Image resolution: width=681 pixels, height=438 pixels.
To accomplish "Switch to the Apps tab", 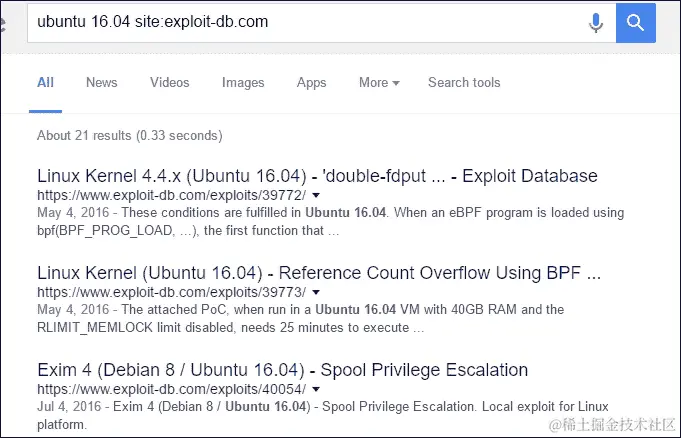I will pos(311,83).
